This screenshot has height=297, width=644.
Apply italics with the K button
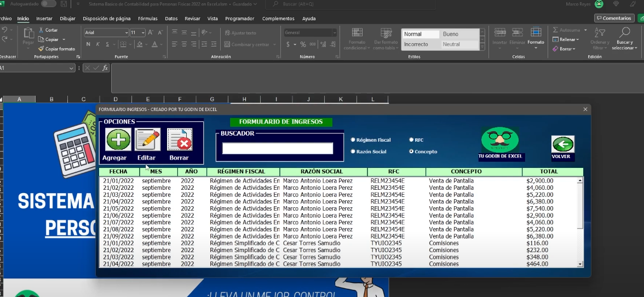coord(98,44)
